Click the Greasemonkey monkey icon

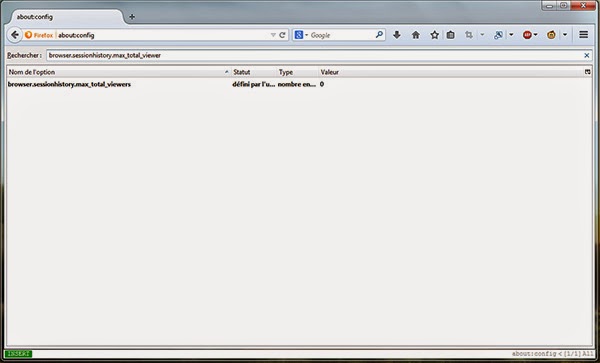(551, 35)
